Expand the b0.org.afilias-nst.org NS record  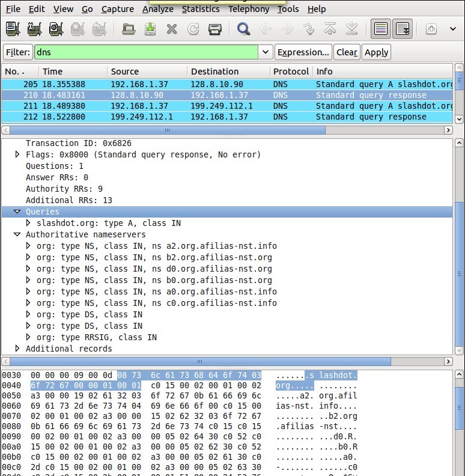click(x=28, y=280)
